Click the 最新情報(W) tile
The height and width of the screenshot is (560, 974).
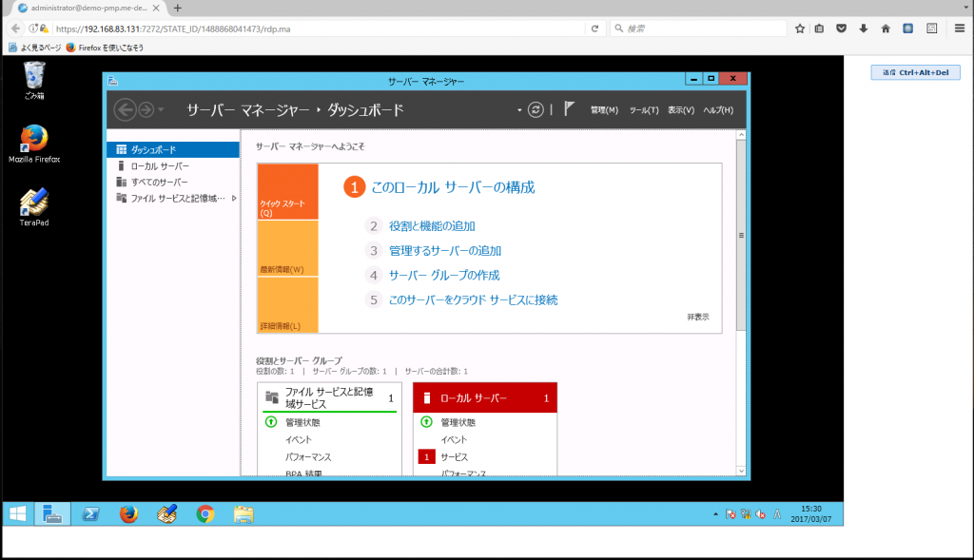(x=287, y=248)
